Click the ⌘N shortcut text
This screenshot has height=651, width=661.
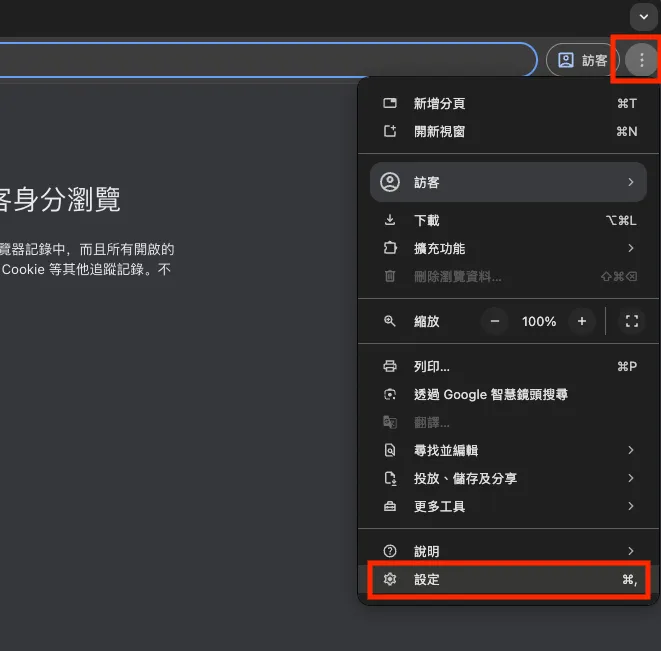(626, 132)
